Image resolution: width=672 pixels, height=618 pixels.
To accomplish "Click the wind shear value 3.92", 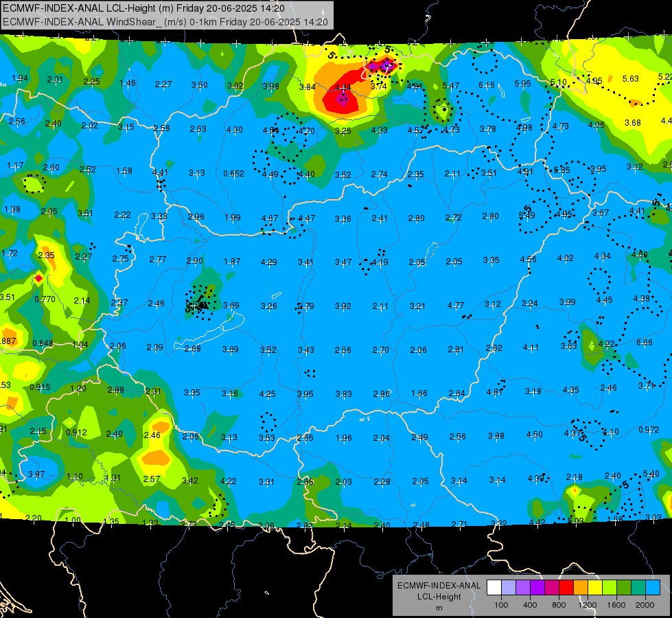I will click(x=343, y=306).
